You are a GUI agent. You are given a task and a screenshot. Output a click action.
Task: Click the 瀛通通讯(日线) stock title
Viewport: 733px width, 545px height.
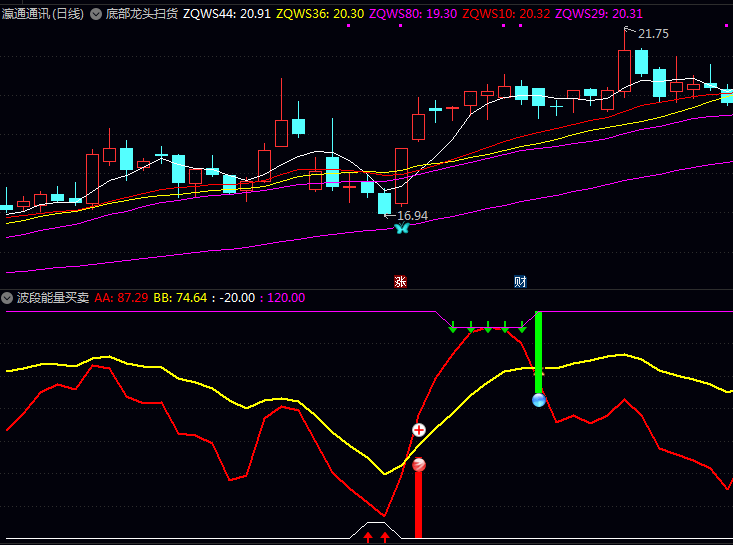tap(43, 14)
